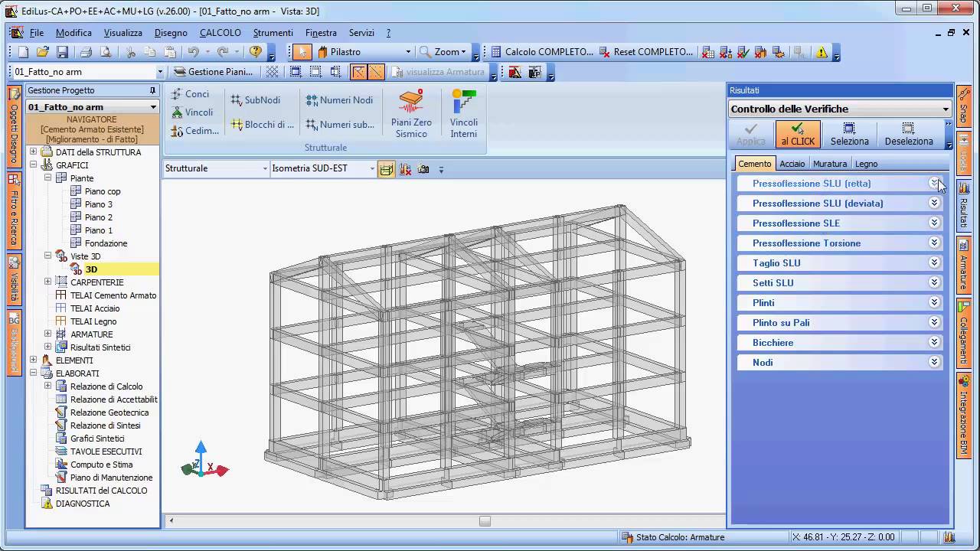The height and width of the screenshot is (551, 980).
Task: Click Piani Zero Sismico icon
Action: (411, 113)
